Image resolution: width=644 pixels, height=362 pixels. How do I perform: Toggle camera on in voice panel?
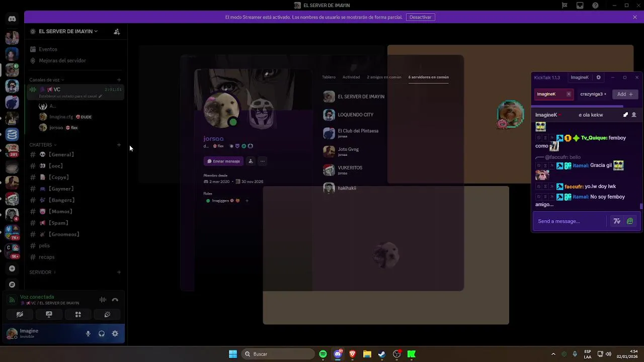[x=20, y=314]
